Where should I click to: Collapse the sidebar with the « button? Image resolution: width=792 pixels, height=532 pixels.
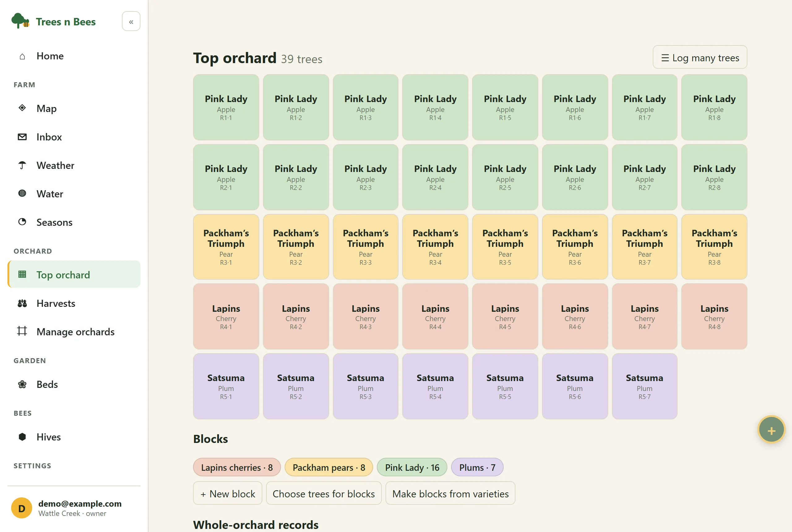click(x=131, y=21)
